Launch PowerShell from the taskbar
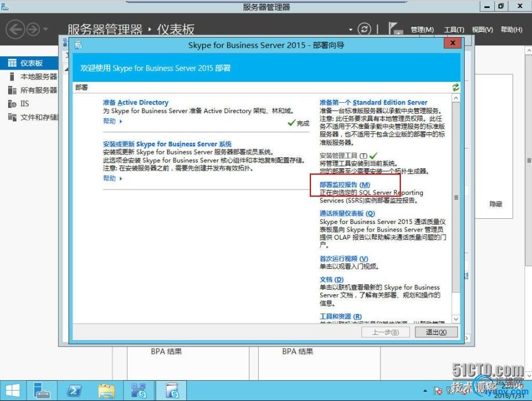The image size is (532, 401). tap(74, 391)
